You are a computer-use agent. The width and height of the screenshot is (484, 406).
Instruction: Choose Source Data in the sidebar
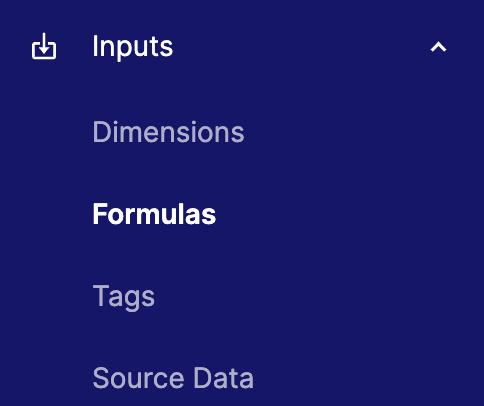point(173,378)
